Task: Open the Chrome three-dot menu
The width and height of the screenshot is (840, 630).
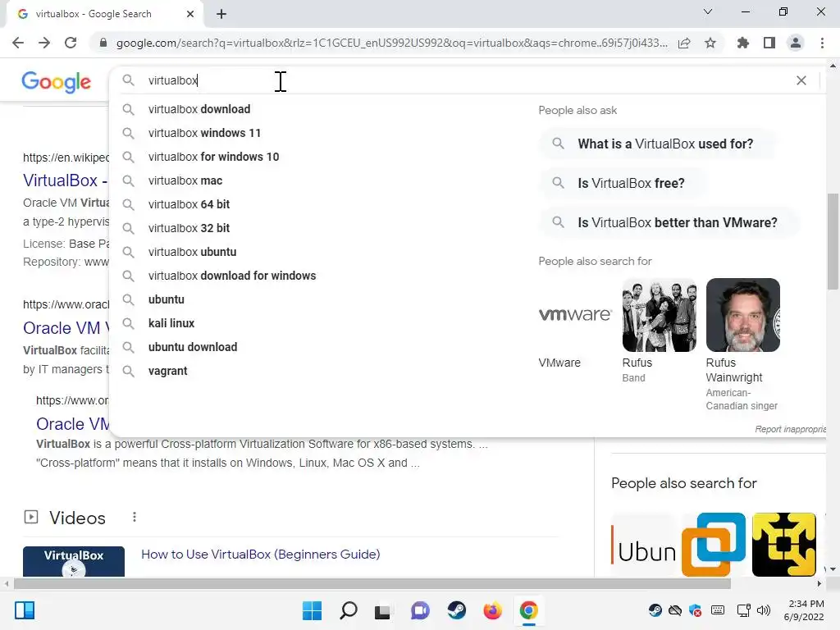Action: point(822,43)
